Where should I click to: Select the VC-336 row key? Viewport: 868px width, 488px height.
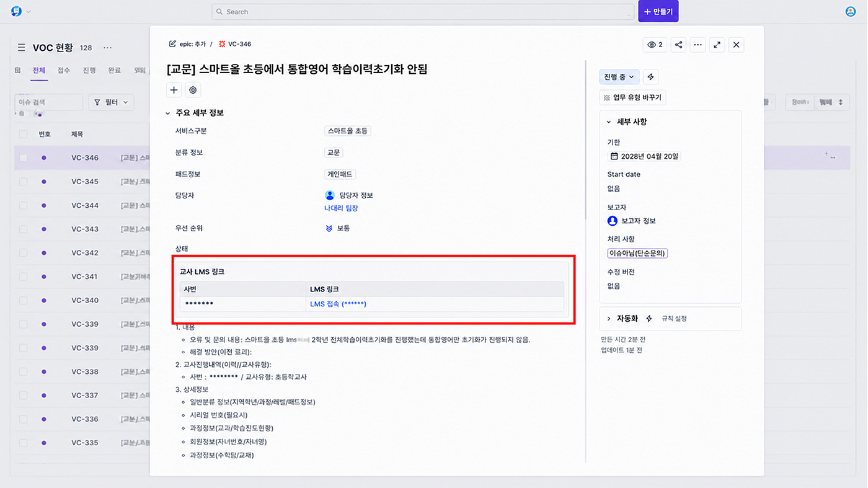(85, 419)
